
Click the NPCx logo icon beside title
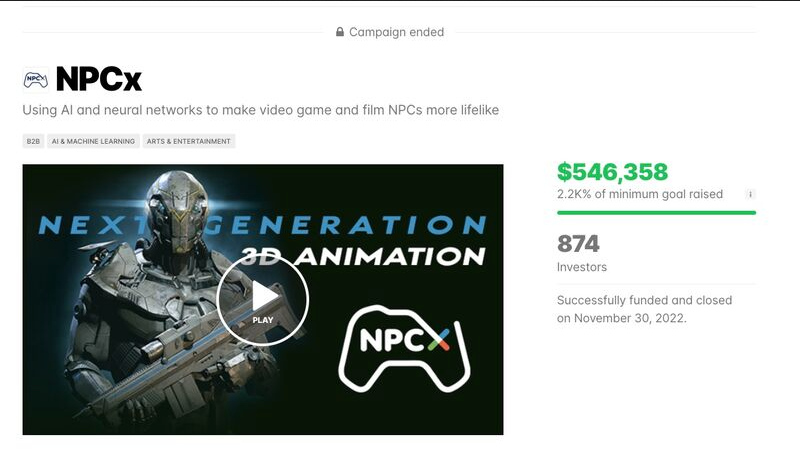(x=36, y=80)
